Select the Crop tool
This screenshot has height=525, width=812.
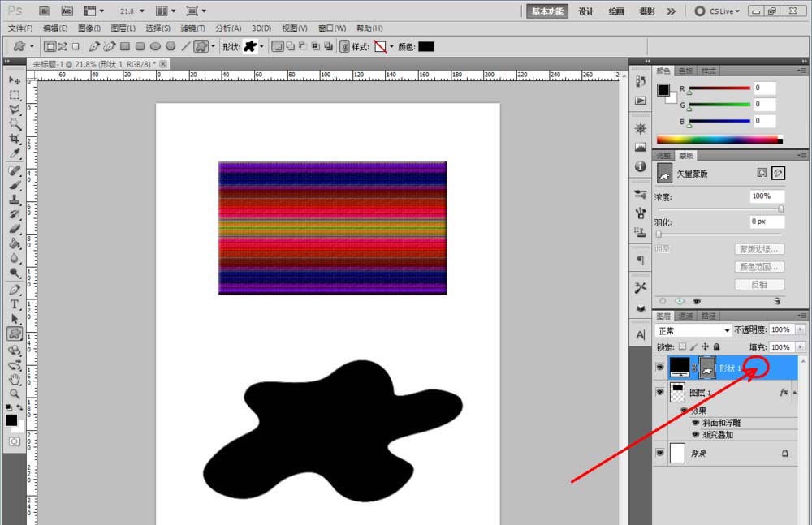[15, 139]
